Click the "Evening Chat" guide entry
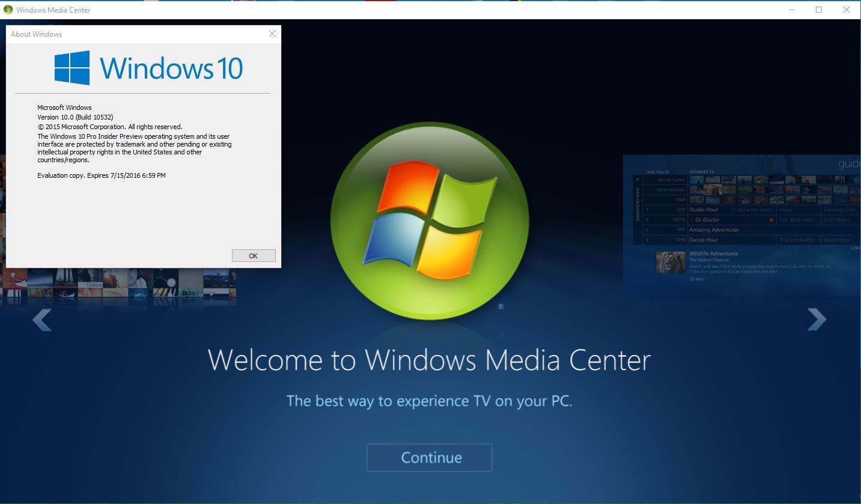This screenshot has width=861, height=504. 839,210
